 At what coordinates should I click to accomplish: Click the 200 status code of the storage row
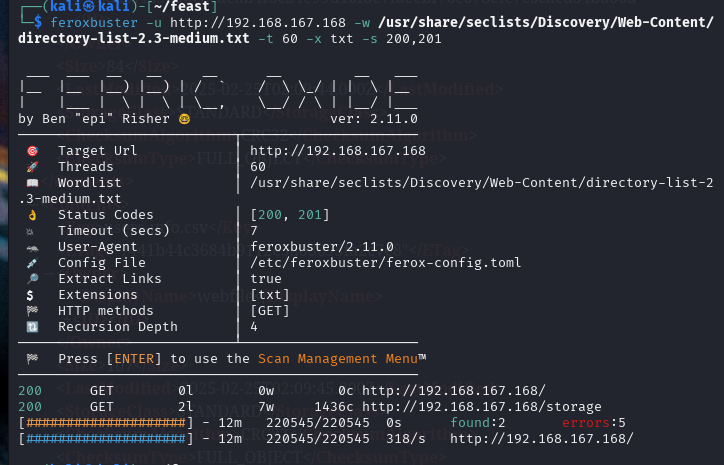pyautogui.click(x=30, y=407)
